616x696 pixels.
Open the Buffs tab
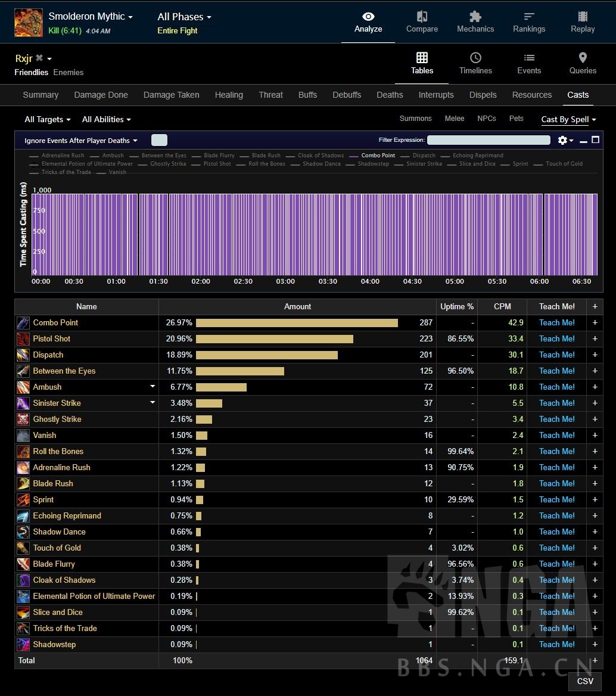307,95
